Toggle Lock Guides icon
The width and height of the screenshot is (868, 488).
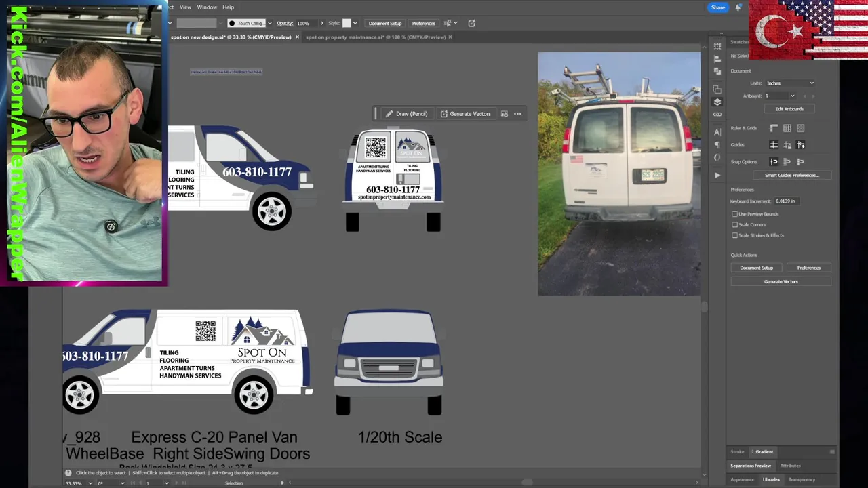[x=787, y=145]
